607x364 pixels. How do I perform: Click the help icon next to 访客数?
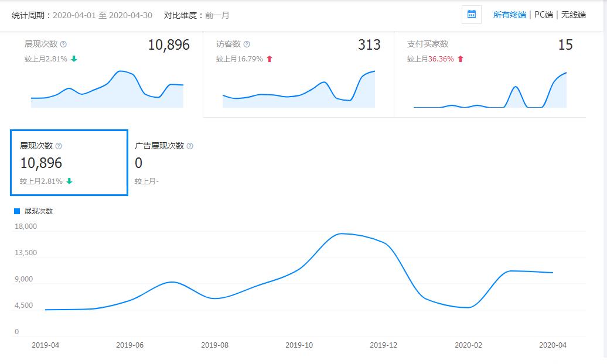coord(246,44)
